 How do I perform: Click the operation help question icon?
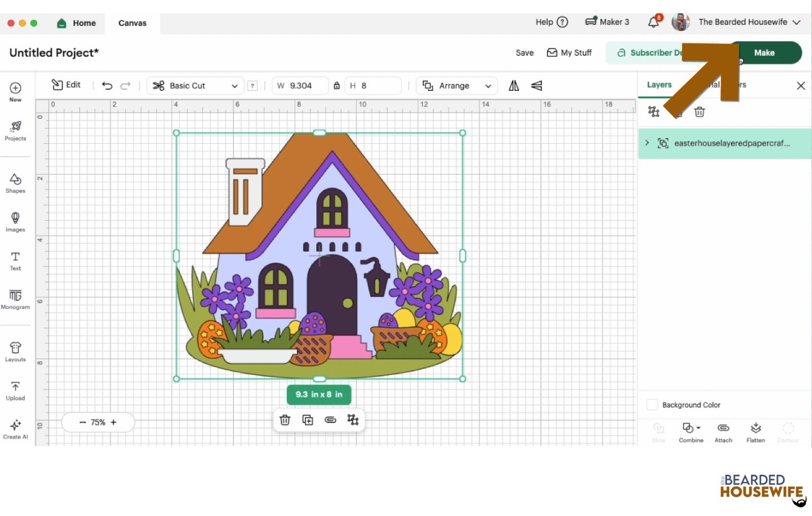click(253, 86)
